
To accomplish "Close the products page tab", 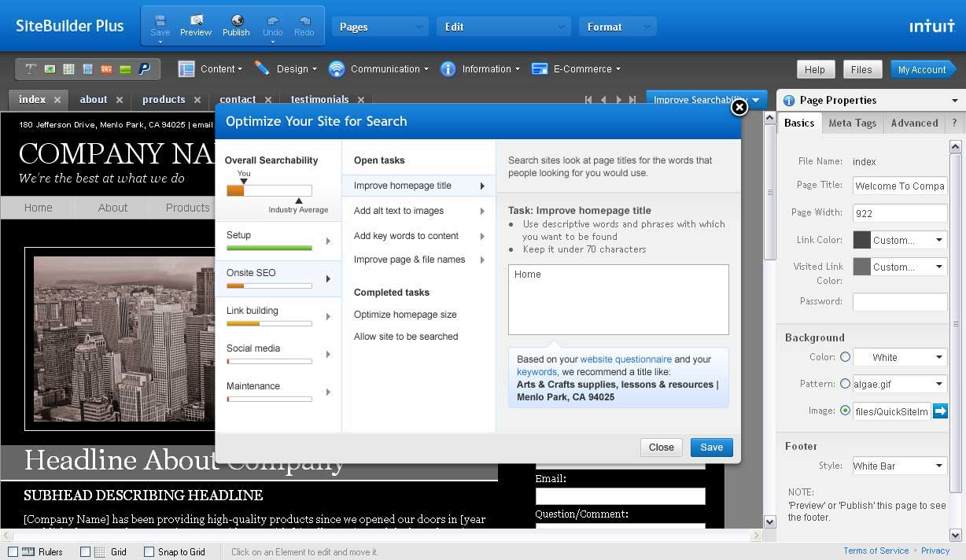I will point(197,100).
